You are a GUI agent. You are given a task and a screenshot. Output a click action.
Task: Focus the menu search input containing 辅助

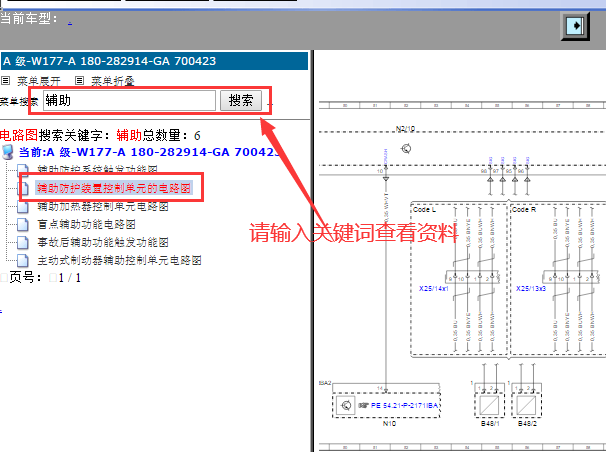129,101
